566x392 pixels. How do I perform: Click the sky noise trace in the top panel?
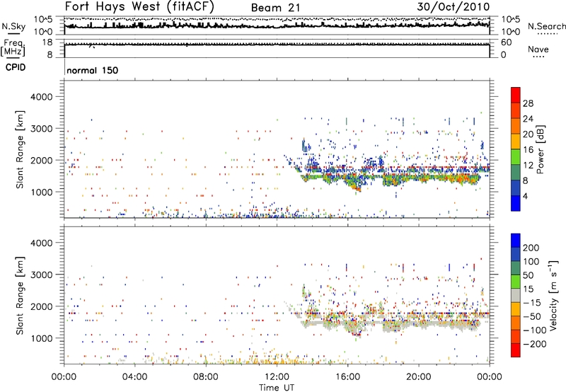tap(277, 26)
